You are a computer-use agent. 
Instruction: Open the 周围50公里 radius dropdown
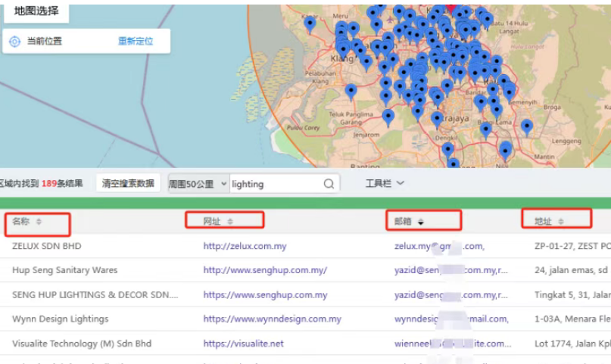point(198,184)
